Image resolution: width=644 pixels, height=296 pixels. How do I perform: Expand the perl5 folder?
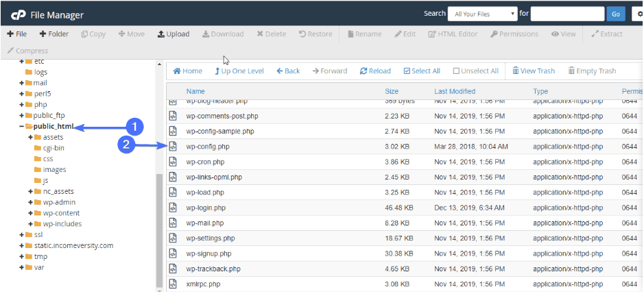point(21,94)
